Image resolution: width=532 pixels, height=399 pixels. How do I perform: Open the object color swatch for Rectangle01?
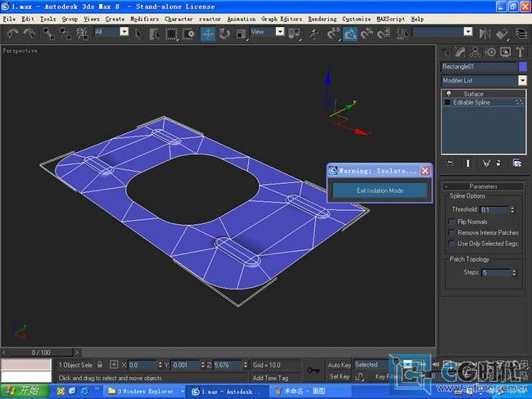tap(523, 66)
